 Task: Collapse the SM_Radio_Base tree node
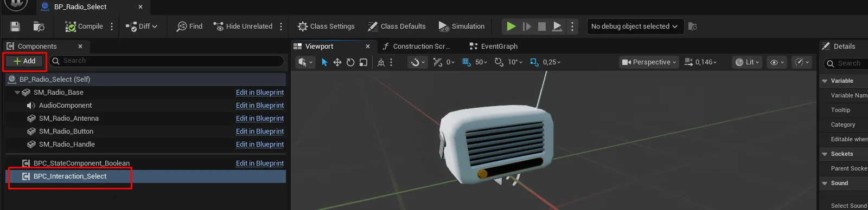17,93
